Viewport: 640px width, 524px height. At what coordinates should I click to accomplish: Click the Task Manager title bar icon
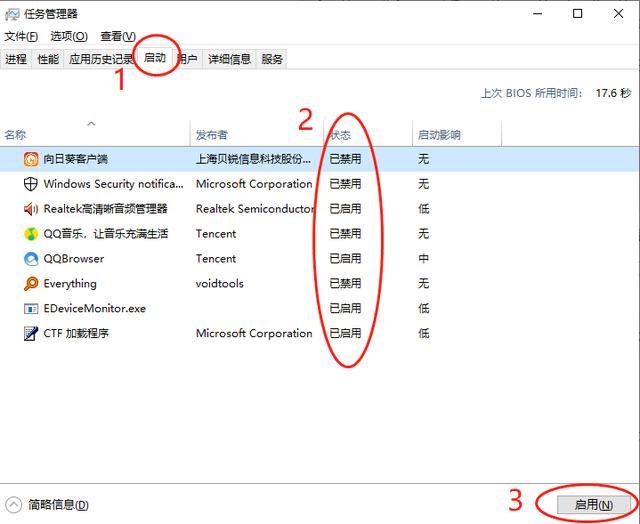tap(12, 14)
